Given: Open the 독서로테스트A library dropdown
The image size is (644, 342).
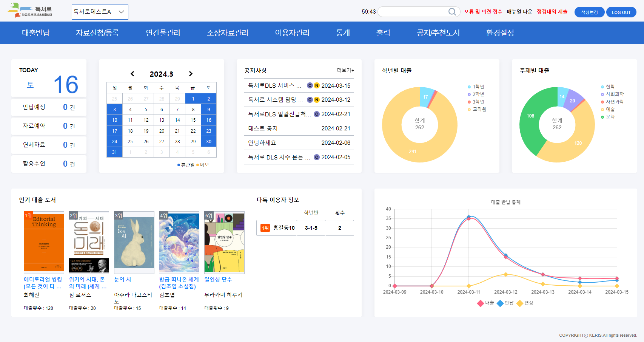Looking at the screenshot, I should coord(100,12).
